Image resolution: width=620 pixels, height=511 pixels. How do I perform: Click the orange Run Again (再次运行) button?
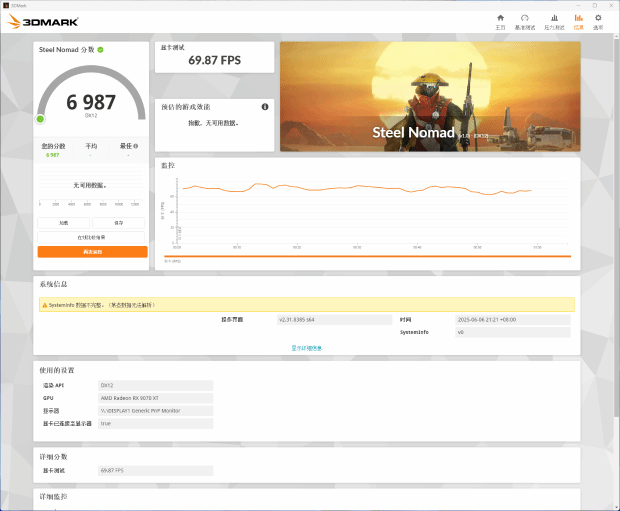click(x=93, y=252)
